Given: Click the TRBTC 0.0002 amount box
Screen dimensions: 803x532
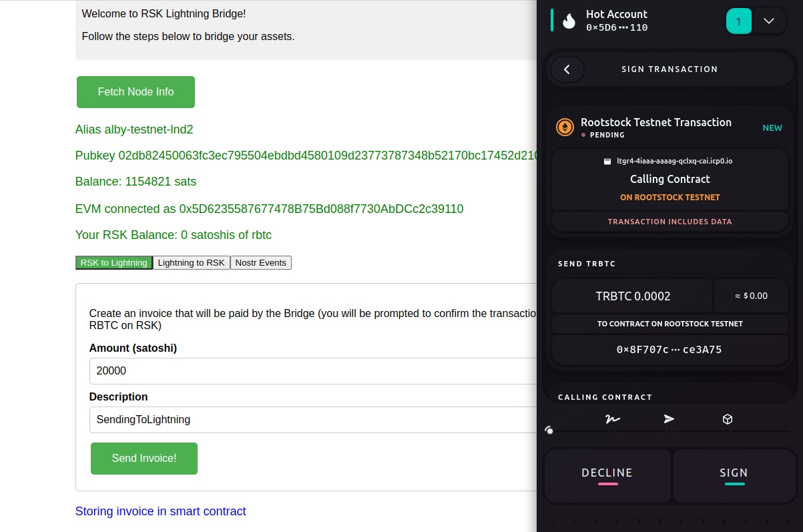Looking at the screenshot, I should (633, 296).
